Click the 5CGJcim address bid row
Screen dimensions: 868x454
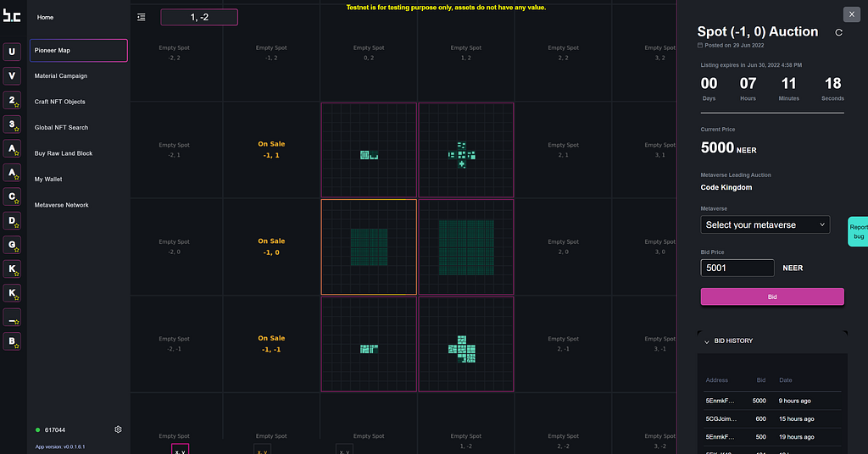[x=772, y=418]
